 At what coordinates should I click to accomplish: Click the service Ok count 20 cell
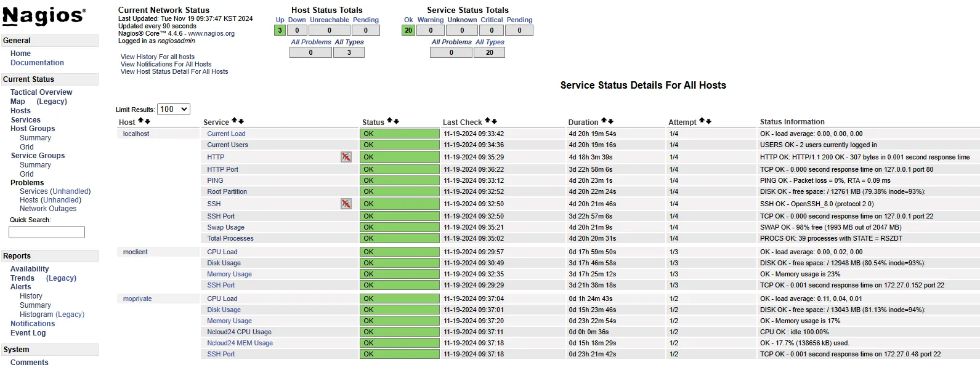click(x=408, y=30)
